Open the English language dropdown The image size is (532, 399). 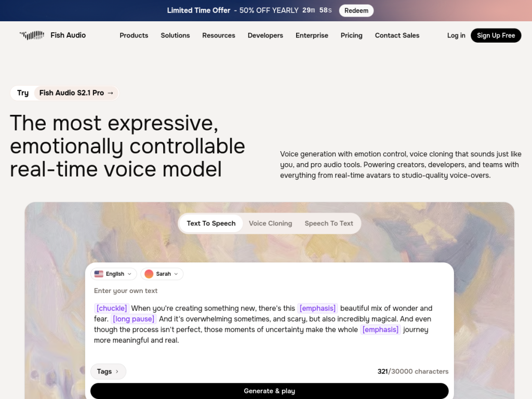coord(114,274)
